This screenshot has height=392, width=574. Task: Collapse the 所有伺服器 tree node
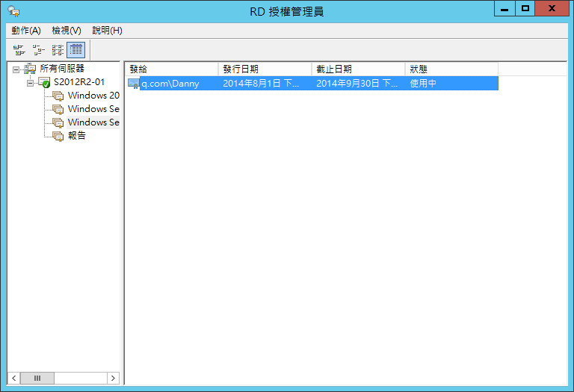16,69
